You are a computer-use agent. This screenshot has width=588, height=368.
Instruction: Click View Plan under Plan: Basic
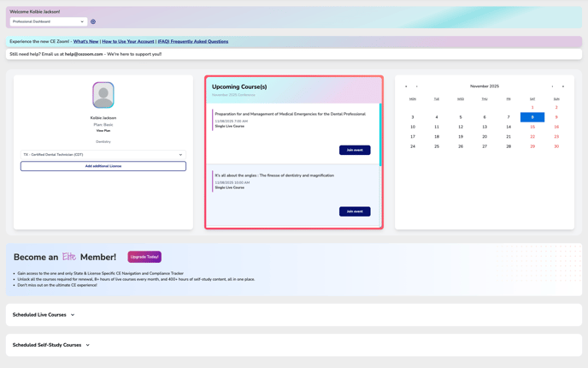click(103, 131)
